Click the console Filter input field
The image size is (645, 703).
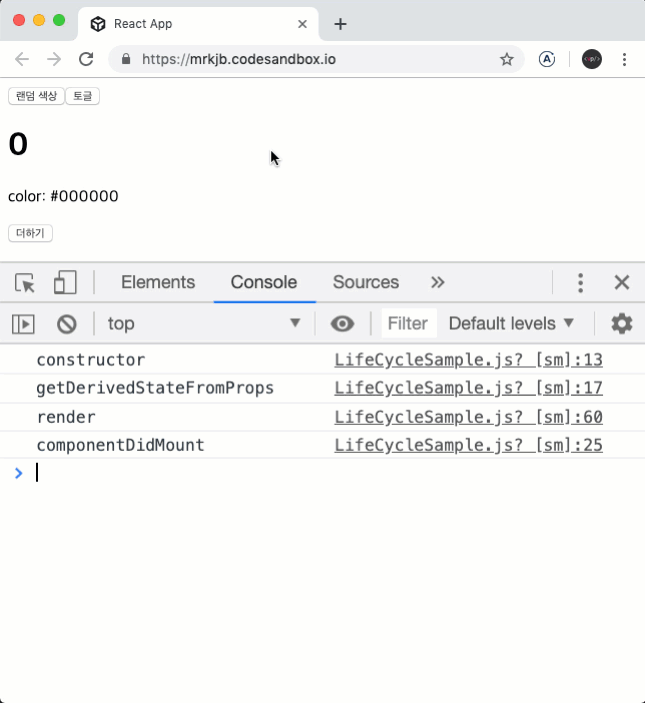(x=409, y=323)
